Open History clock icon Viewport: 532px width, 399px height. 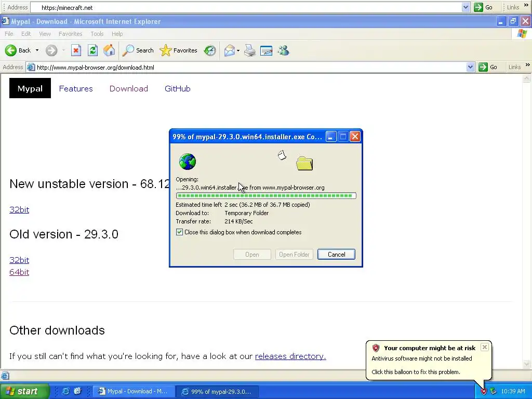click(x=210, y=50)
